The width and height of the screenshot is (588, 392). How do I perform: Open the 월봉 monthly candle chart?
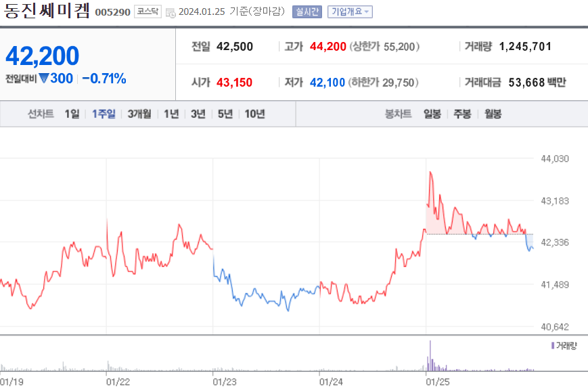click(x=493, y=114)
